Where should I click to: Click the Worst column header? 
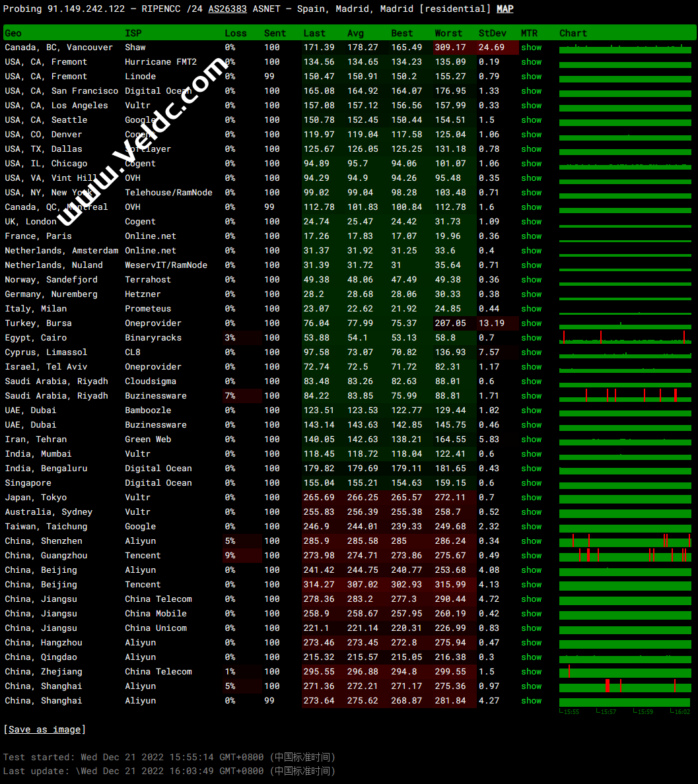pos(448,33)
